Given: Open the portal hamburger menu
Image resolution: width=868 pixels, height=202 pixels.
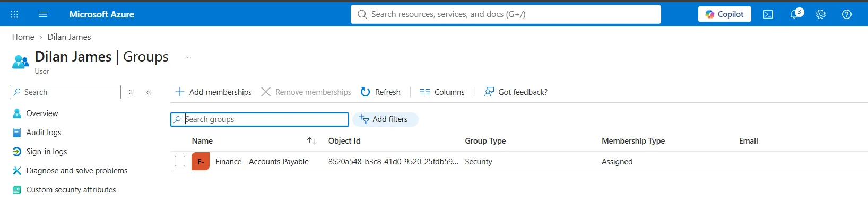Looking at the screenshot, I should click(43, 14).
